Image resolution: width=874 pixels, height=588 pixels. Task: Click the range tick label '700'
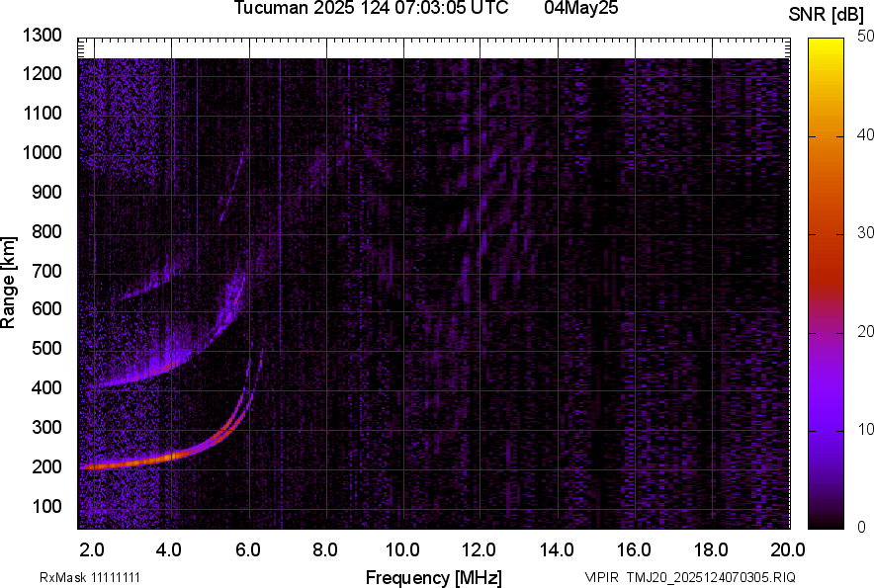point(46,271)
